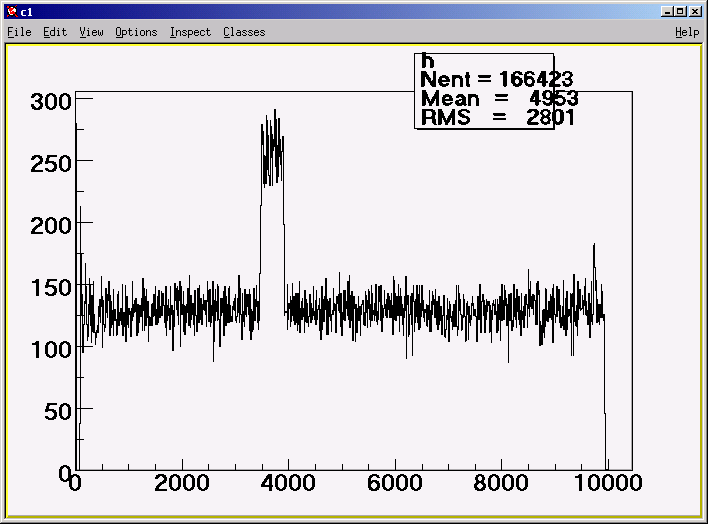The image size is (708, 524).
Task: Open the Help menu
Action: [x=687, y=32]
